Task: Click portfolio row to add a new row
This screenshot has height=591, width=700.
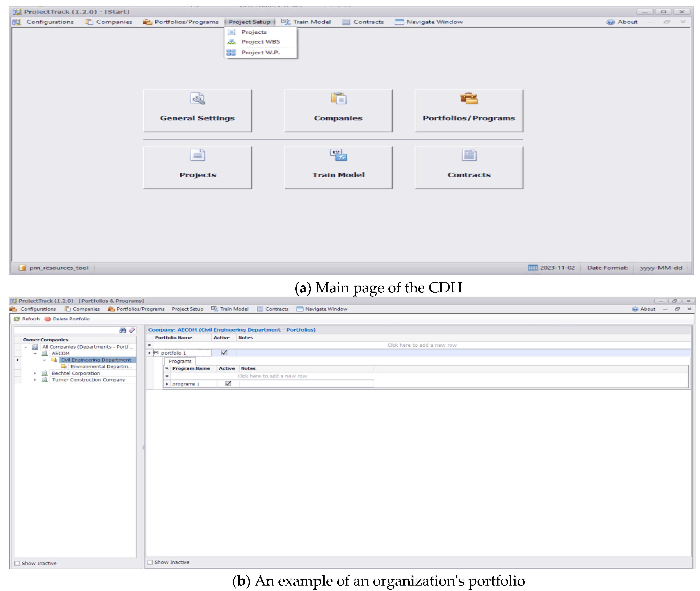Action: click(x=422, y=345)
